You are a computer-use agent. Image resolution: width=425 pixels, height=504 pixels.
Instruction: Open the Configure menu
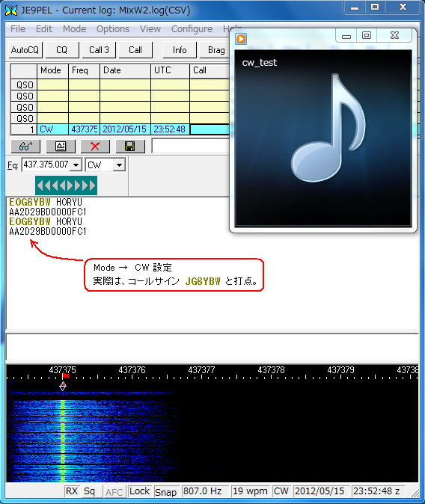click(192, 29)
